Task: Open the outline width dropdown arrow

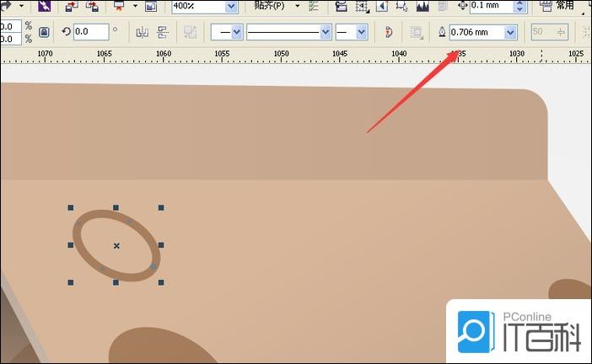Action: pos(510,32)
